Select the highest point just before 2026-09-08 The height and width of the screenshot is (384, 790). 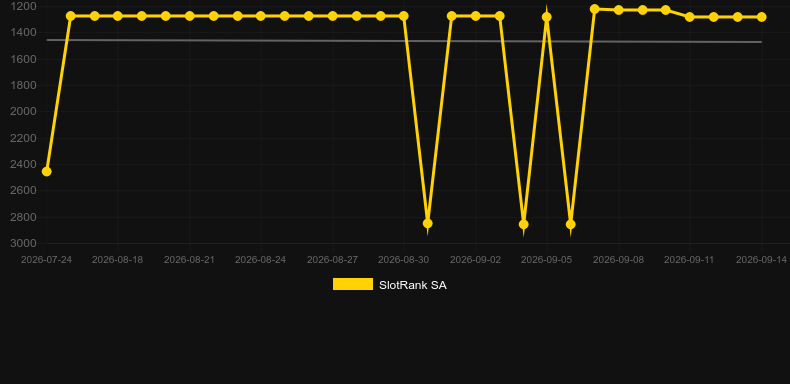point(595,9)
